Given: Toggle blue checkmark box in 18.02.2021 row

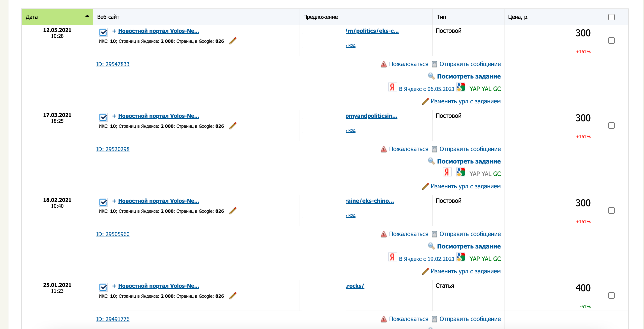Looking at the screenshot, I should (x=103, y=202).
